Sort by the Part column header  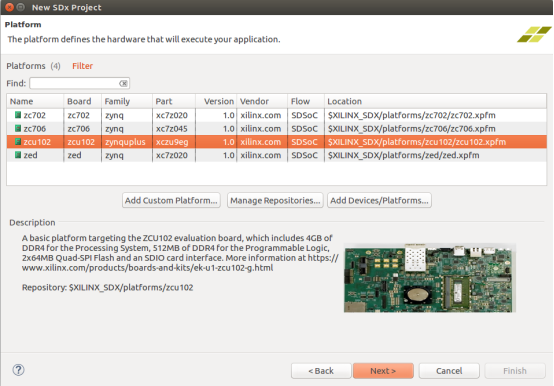point(174,101)
